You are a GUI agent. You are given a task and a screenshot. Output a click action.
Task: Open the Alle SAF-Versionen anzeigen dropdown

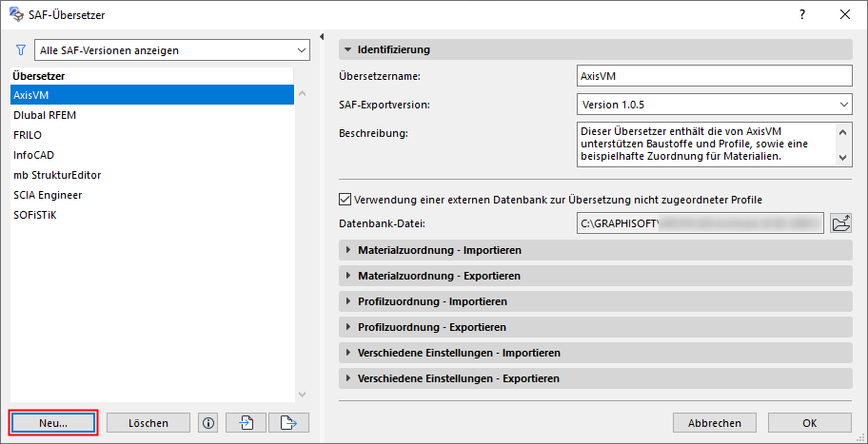171,50
